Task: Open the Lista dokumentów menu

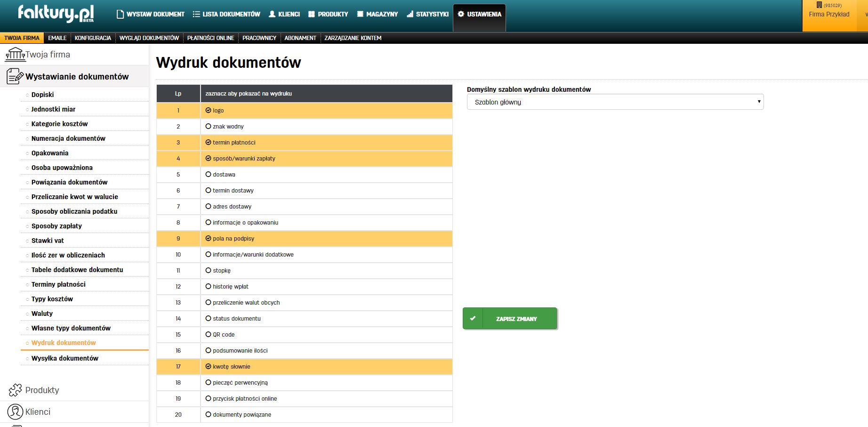Action: pyautogui.click(x=226, y=14)
